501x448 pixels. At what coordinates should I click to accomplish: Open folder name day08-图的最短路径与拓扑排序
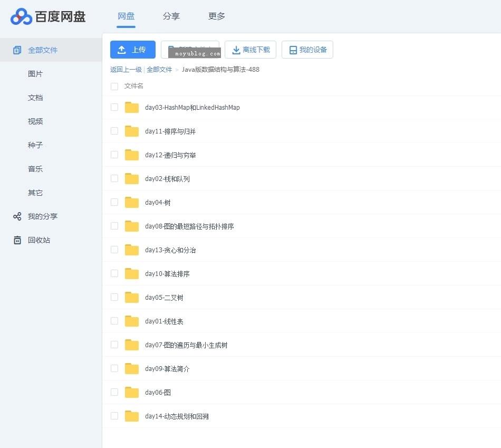tap(189, 226)
